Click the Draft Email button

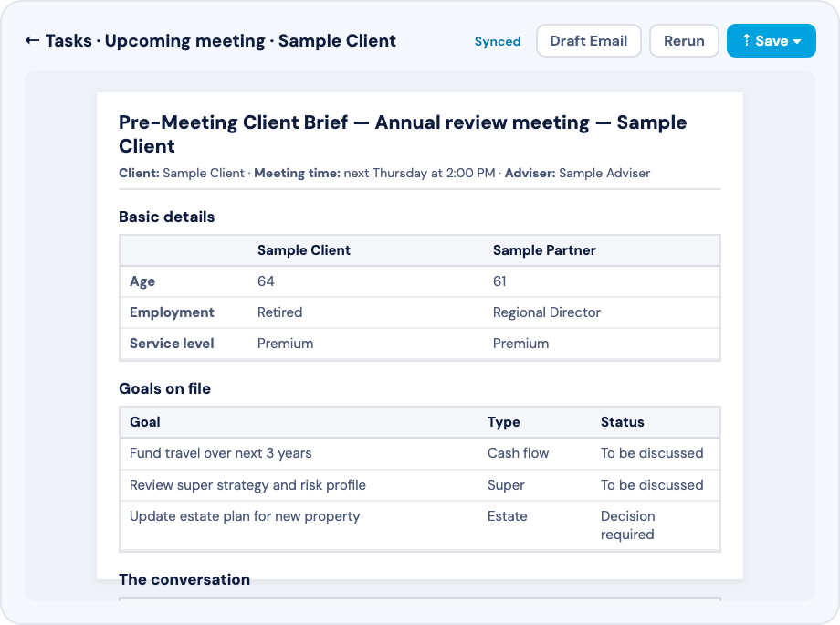click(588, 41)
